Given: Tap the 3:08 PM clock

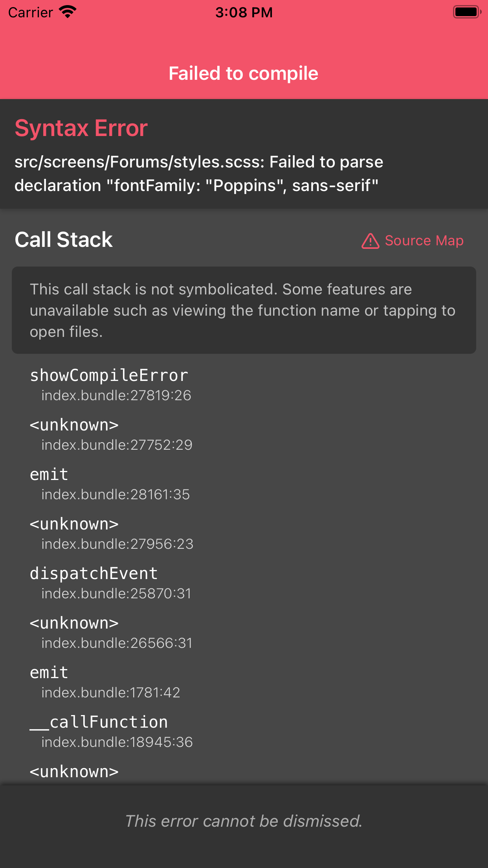Looking at the screenshot, I should coord(244,13).
